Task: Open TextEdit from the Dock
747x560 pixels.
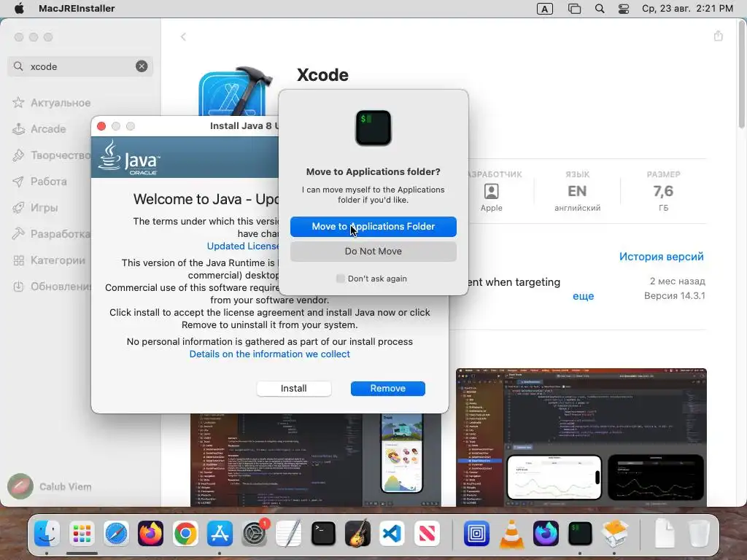Action: pos(289,533)
